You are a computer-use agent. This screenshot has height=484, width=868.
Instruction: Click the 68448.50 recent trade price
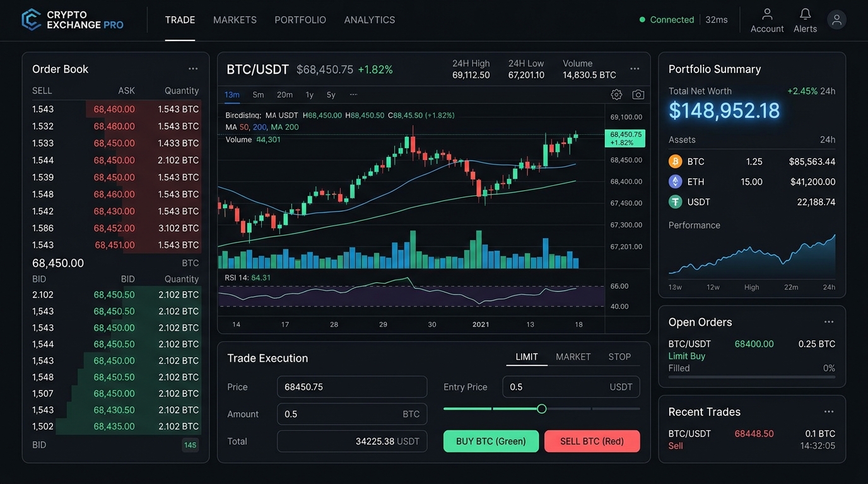tap(754, 434)
